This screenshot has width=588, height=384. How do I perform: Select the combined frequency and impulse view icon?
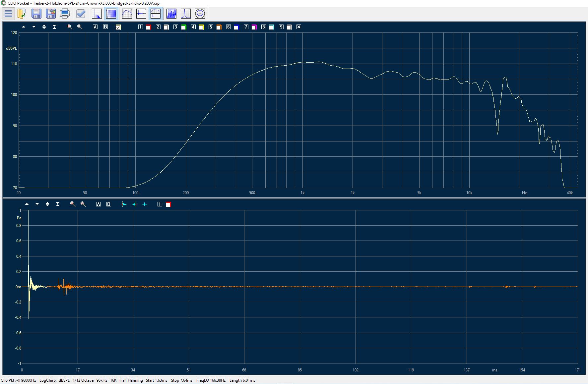pyautogui.click(x=156, y=14)
